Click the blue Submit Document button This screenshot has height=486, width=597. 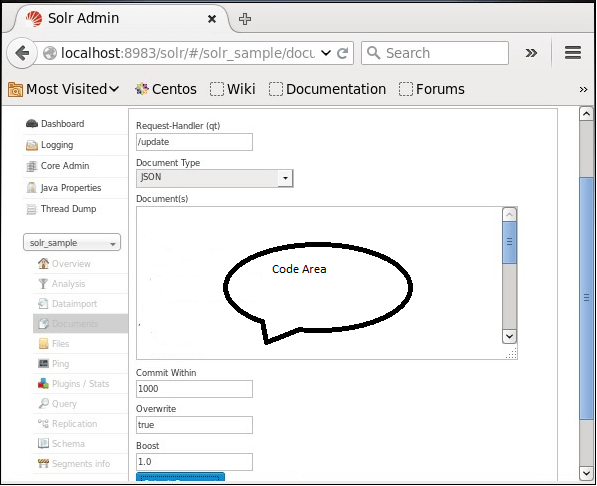point(180,476)
